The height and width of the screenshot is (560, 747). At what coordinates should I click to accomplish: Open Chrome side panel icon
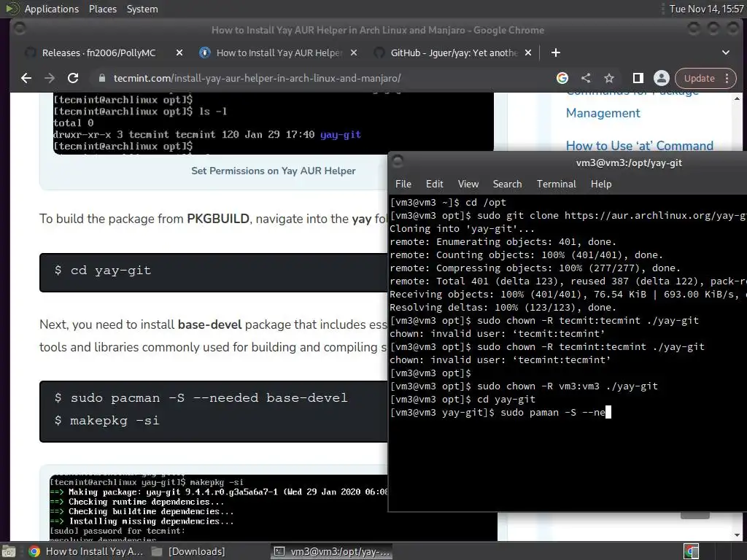(638, 78)
